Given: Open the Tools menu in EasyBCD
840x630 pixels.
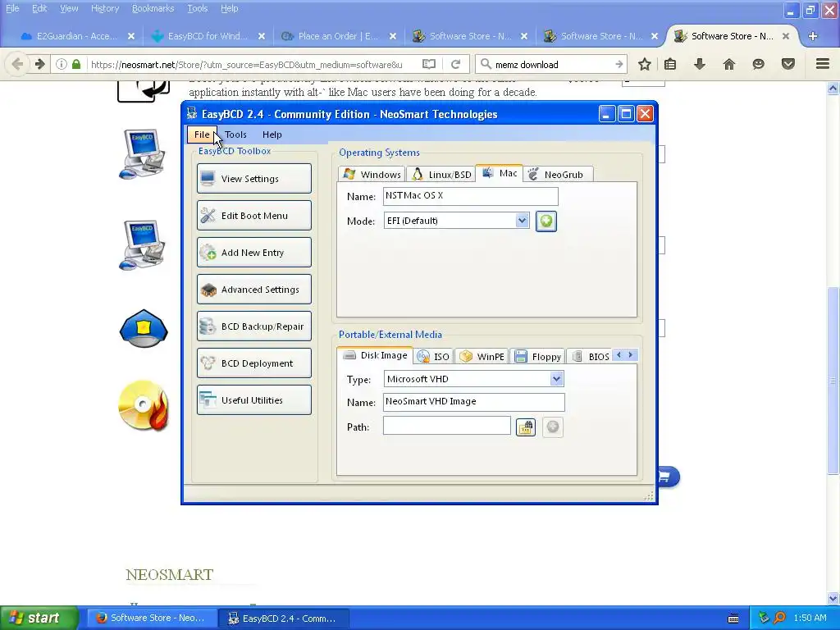Looking at the screenshot, I should pos(235,135).
